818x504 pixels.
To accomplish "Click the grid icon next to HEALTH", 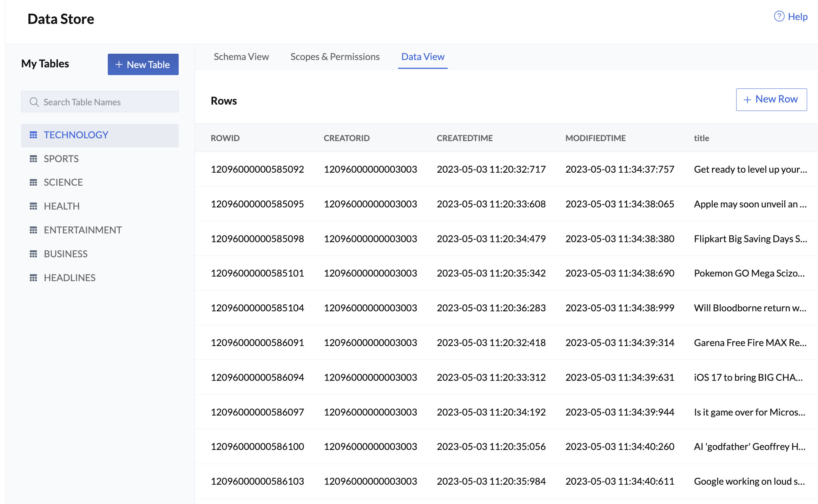I will 33,206.
